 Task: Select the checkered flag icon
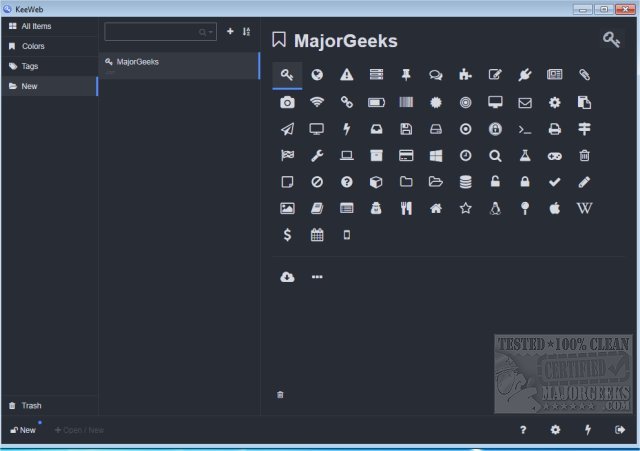[287, 156]
